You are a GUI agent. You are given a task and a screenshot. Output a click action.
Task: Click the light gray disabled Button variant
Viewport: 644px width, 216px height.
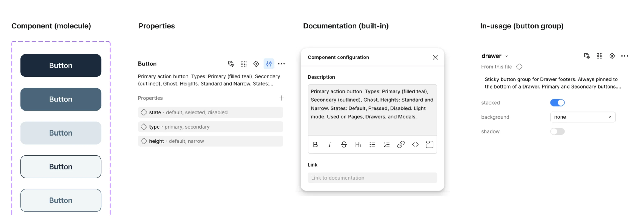[61, 133]
